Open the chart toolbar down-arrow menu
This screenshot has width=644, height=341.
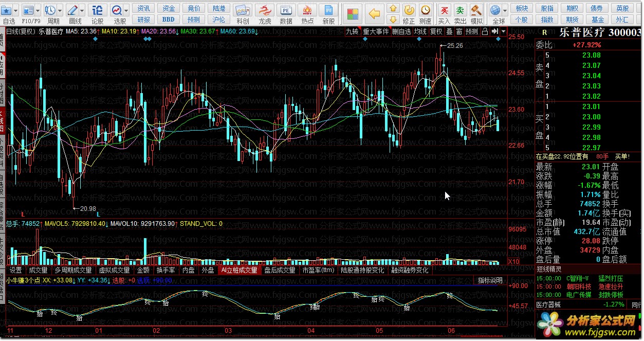(504, 31)
